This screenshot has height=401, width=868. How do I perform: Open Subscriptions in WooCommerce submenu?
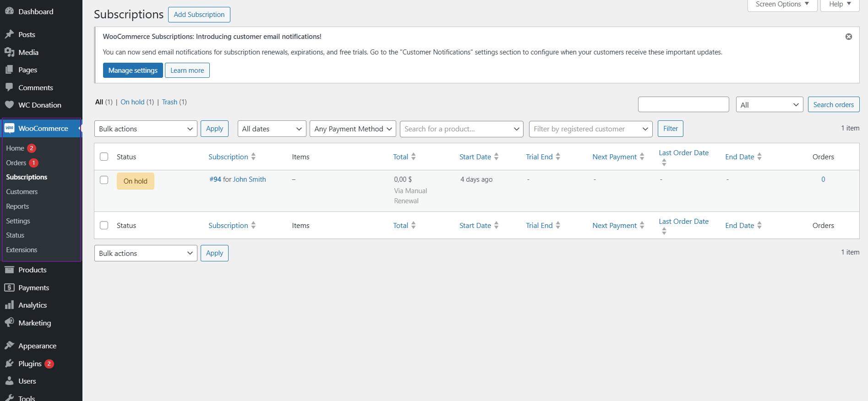click(27, 177)
